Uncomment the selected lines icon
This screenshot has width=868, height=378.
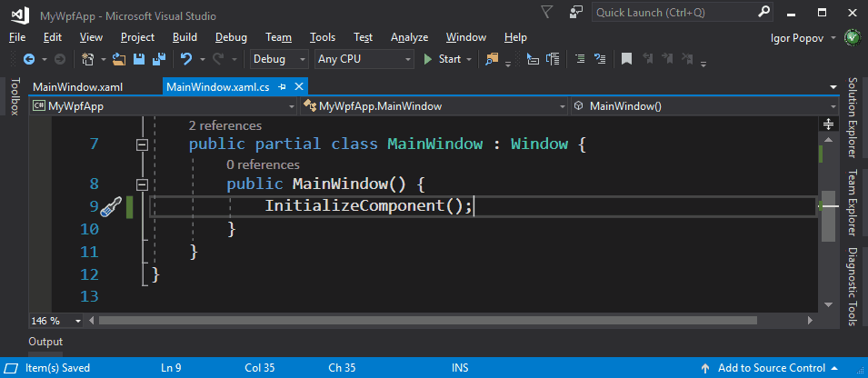600,59
